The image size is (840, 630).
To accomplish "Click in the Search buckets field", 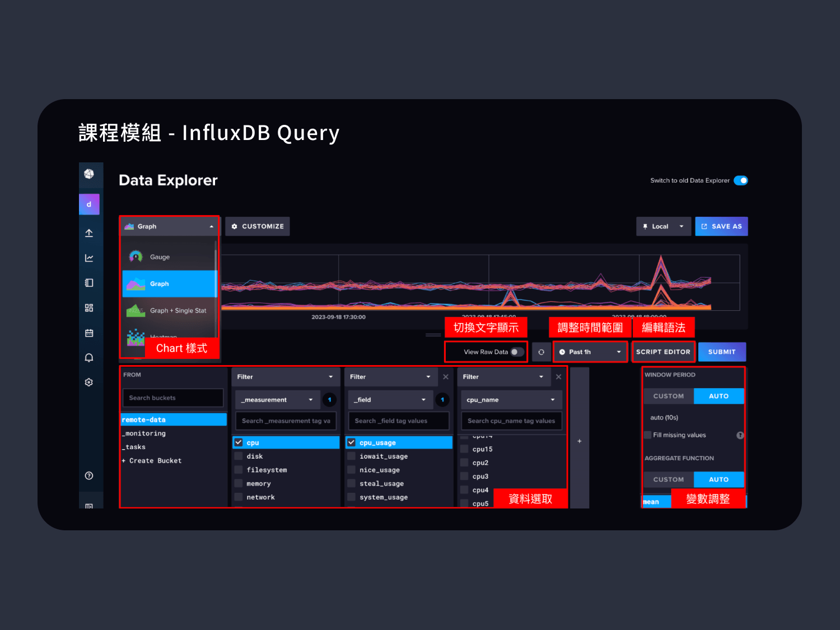I will 172,398.
